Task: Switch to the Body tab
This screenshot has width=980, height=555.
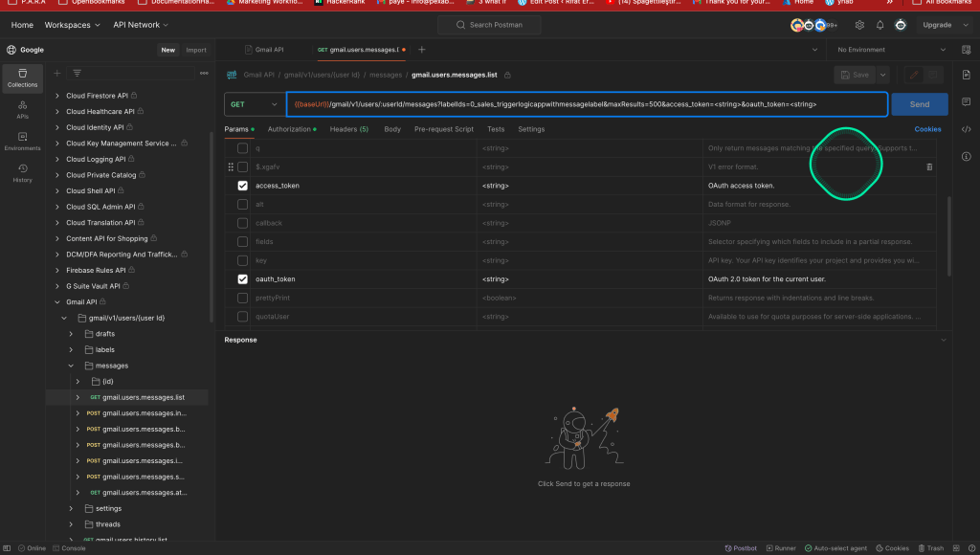Action: [x=392, y=129]
